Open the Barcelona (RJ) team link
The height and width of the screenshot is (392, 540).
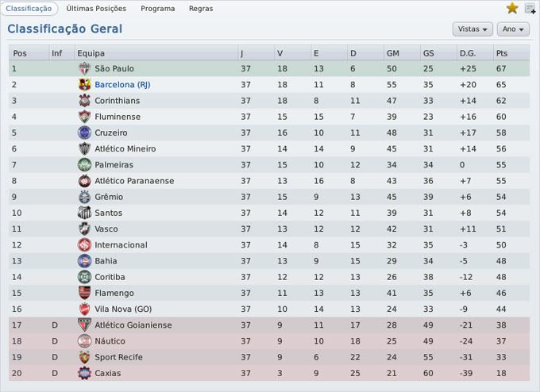pyautogui.click(x=122, y=85)
